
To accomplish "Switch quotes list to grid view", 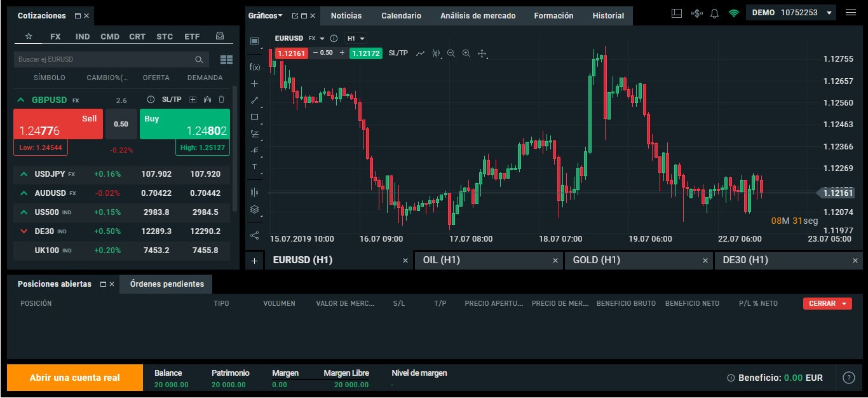I will click(x=226, y=59).
